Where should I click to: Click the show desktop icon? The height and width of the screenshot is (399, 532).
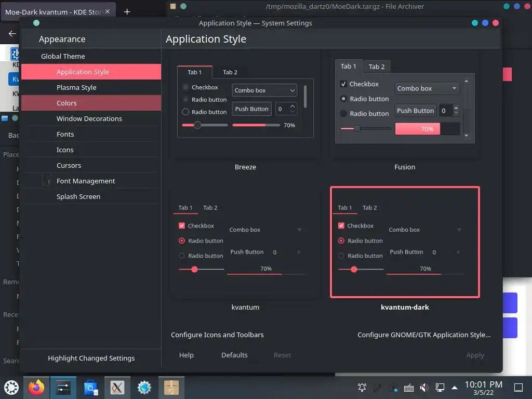pyautogui.click(x=518, y=388)
